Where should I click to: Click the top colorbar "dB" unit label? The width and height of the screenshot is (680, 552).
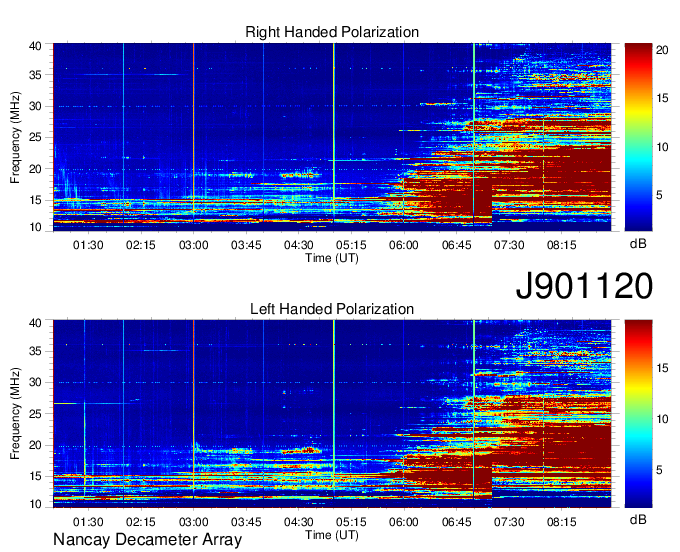tap(638, 244)
